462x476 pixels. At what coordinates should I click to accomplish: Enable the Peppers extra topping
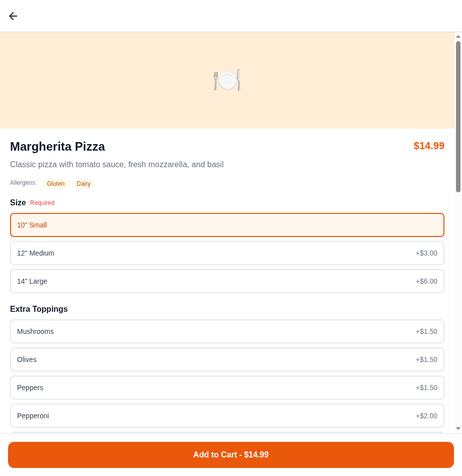coord(227,388)
